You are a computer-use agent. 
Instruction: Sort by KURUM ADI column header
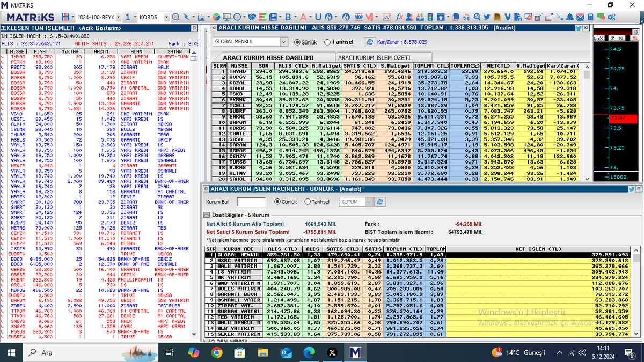pyautogui.click(x=239, y=249)
